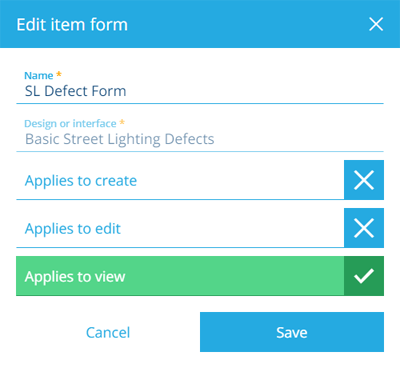Close the Edit item form dialog
This screenshot has width=400, height=368.
(376, 24)
